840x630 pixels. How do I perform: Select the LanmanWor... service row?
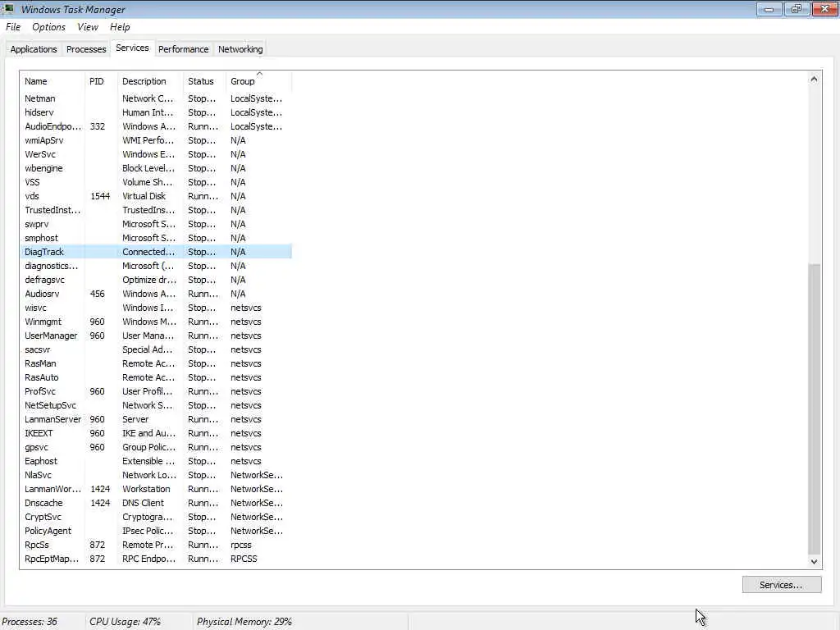point(157,489)
